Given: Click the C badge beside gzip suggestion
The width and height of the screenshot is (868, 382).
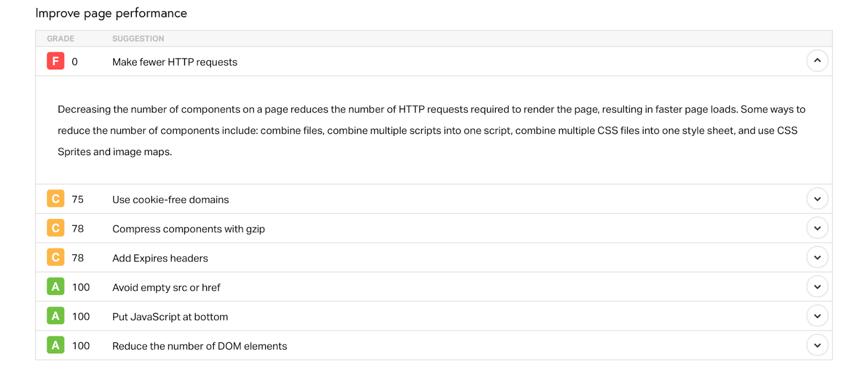Looking at the screenshot, I should coord(55,228).
